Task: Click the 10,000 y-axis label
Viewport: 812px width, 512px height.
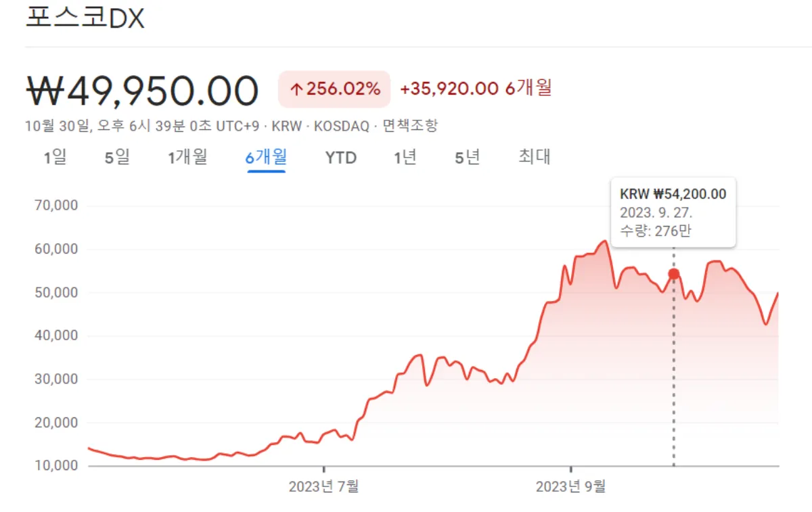Action: coord(55,466)
